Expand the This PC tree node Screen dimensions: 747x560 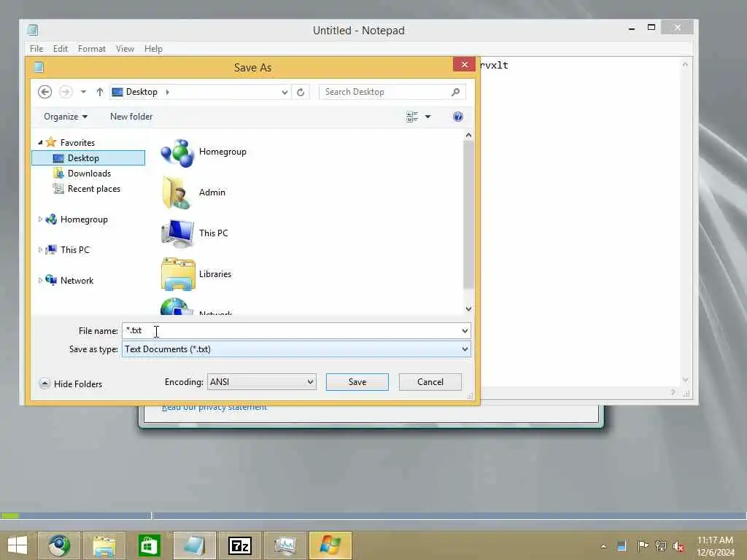[40, 249]
